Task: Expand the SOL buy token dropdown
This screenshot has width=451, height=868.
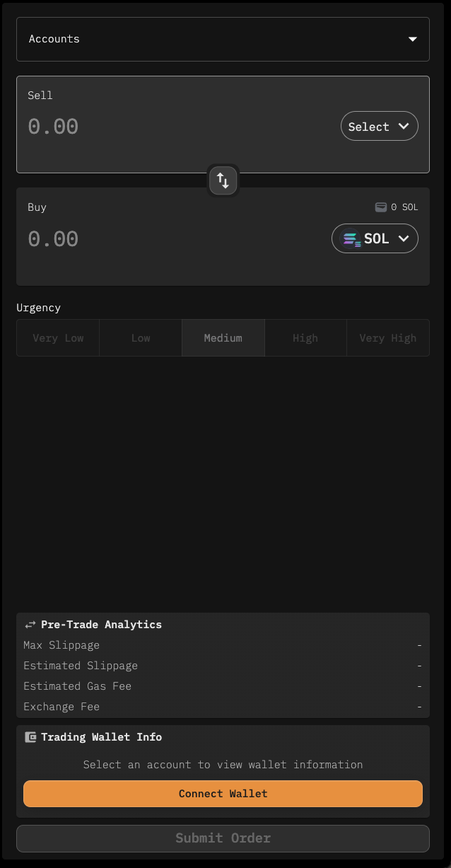Action: (375, 239)
